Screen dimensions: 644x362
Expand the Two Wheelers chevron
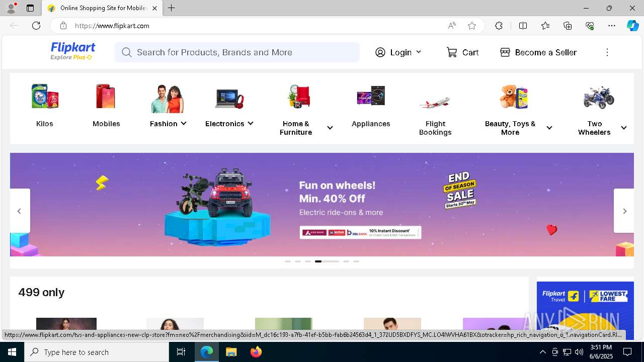pyautogui.click(x=624, y=128)
